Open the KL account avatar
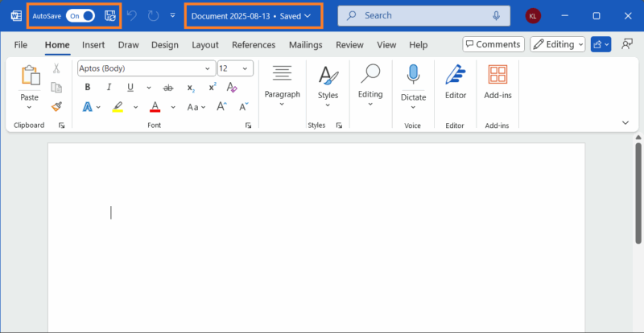 click(533, 16)
